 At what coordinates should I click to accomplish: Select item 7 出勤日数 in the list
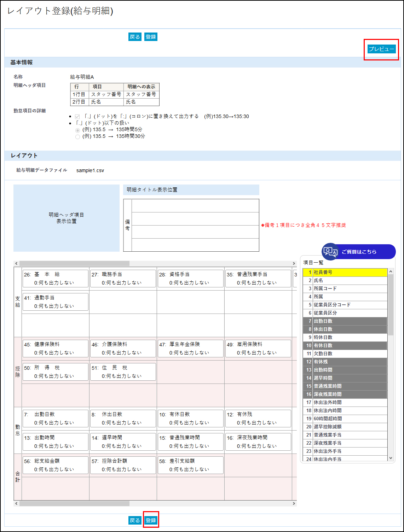pyautogui.click(x=345, y=321)
